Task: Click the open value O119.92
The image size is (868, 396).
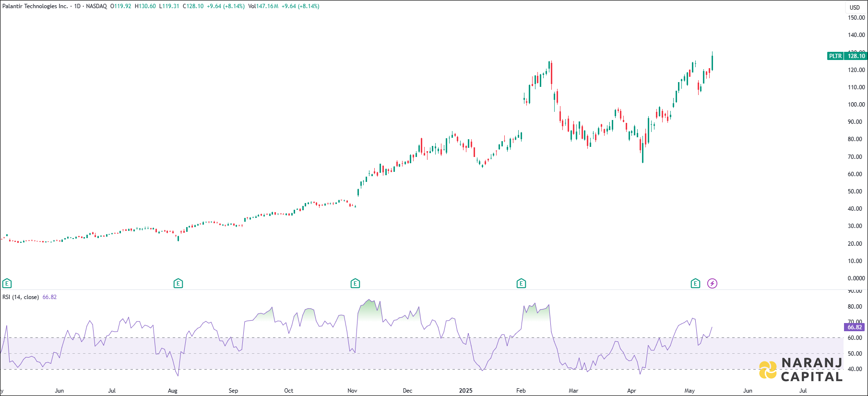Action: (120, 6)
